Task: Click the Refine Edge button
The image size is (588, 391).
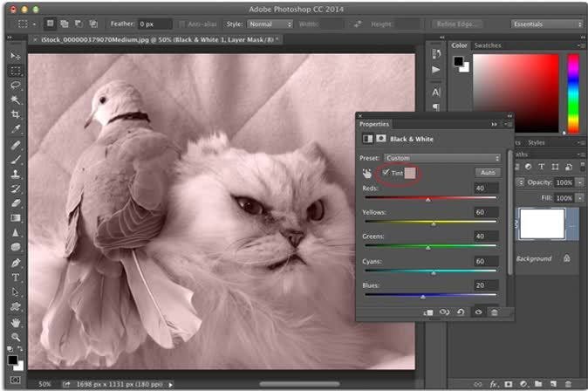Action: [456, 24]
